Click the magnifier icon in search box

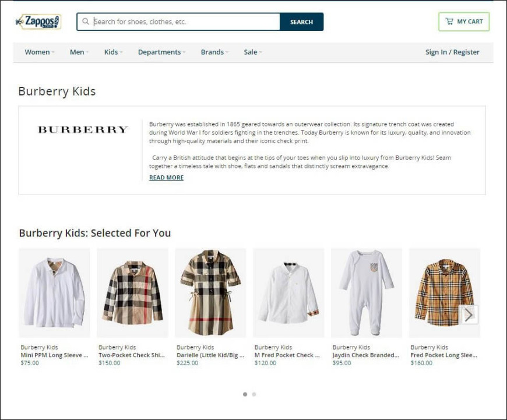click(86, 22)
